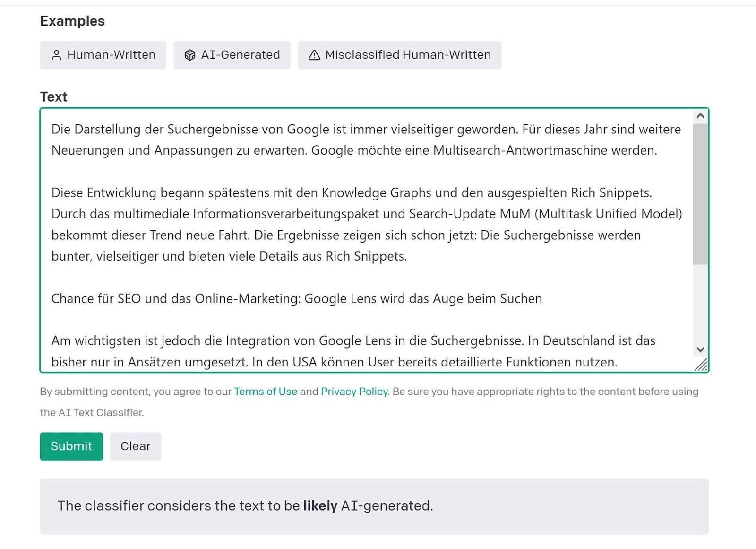The height and width of the screenshot is (549, 756).
Task: Click the text box scrollbar thumb
Action: point(700,194)
